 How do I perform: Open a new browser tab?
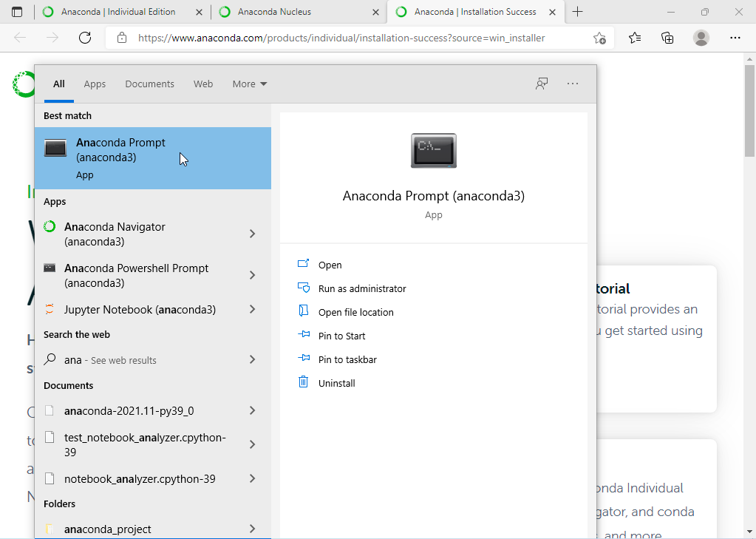pyautogui.click(x=578, y=12)
